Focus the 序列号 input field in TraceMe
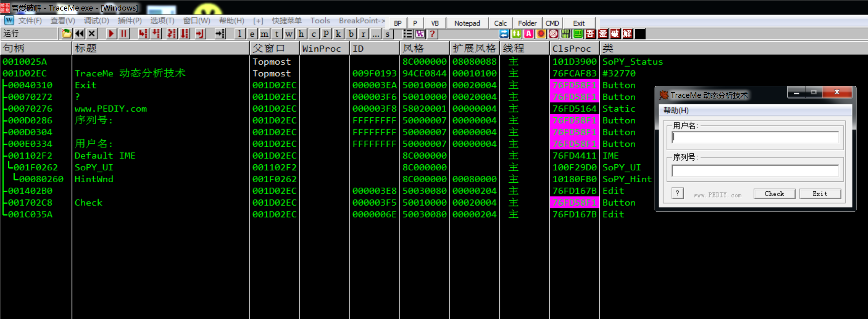The width and height of the screenshot is (868, 319). click(755, 171)
